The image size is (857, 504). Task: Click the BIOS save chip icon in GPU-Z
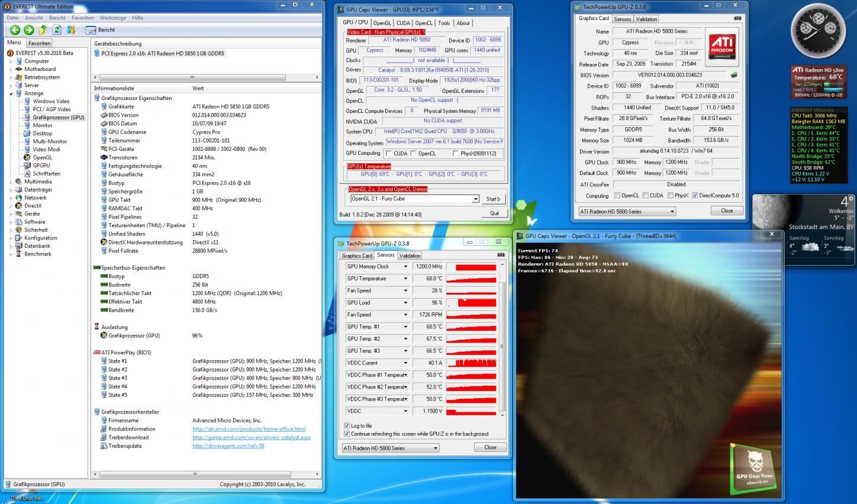tap(734, 75)
